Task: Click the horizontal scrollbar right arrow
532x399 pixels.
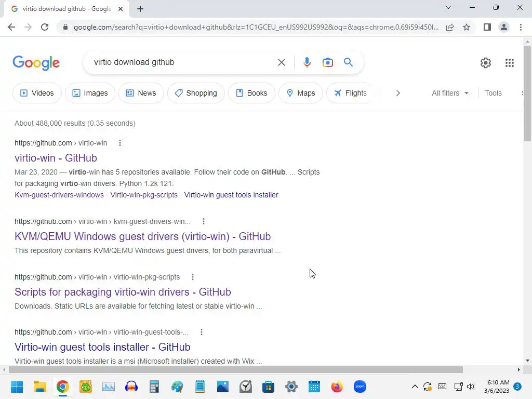Action: coord(519,369)
